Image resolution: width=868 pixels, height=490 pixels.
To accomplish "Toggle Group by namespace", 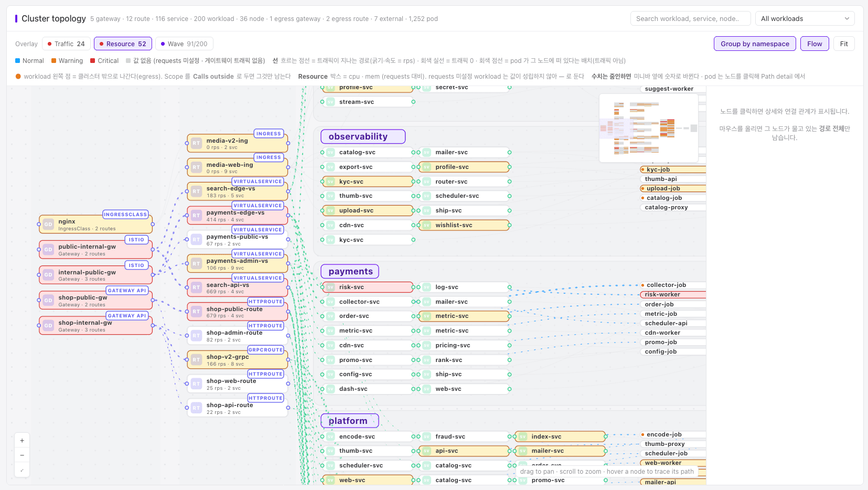I will click(755, 44).
